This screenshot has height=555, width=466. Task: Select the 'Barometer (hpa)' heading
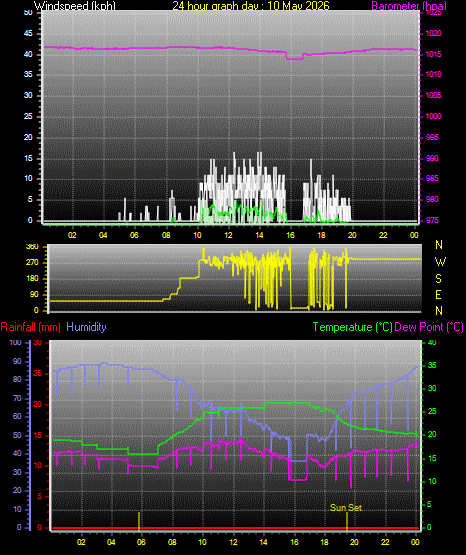(409, 5)
